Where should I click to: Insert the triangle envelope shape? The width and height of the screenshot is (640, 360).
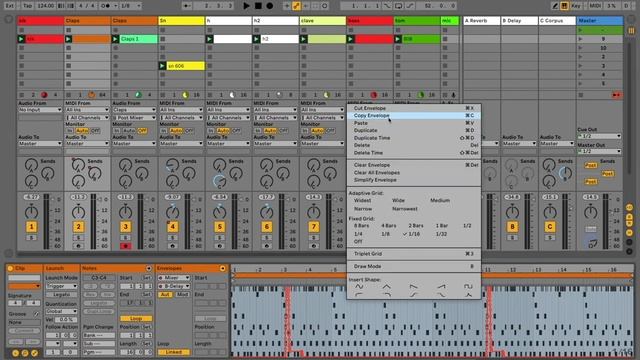387,286
